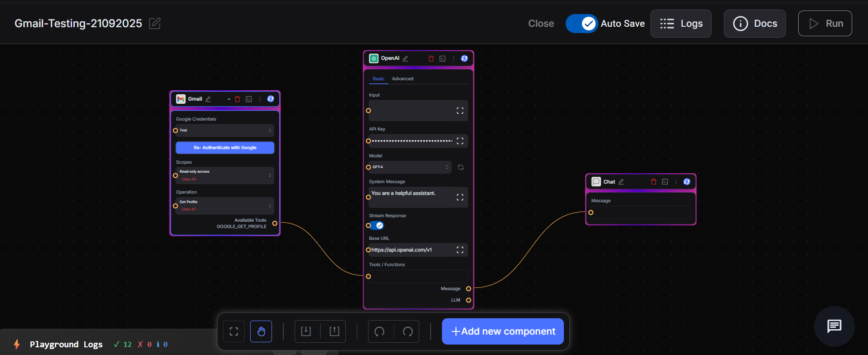Refresh the OpenAI model list

point(461,167)
